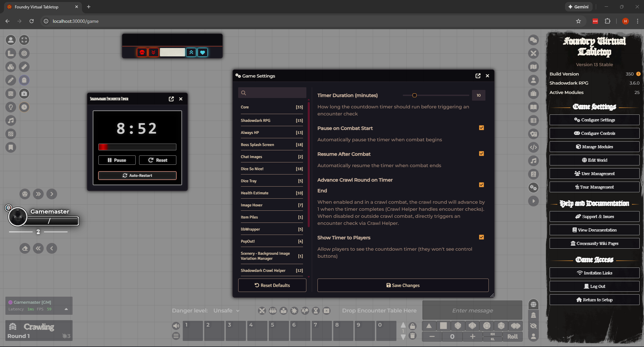The height and width of the screenshot is (347, 644).
Task: Uncheck the Pause on Combat Start checkbox
Action: pyautogui.click(x=481, y=128)
